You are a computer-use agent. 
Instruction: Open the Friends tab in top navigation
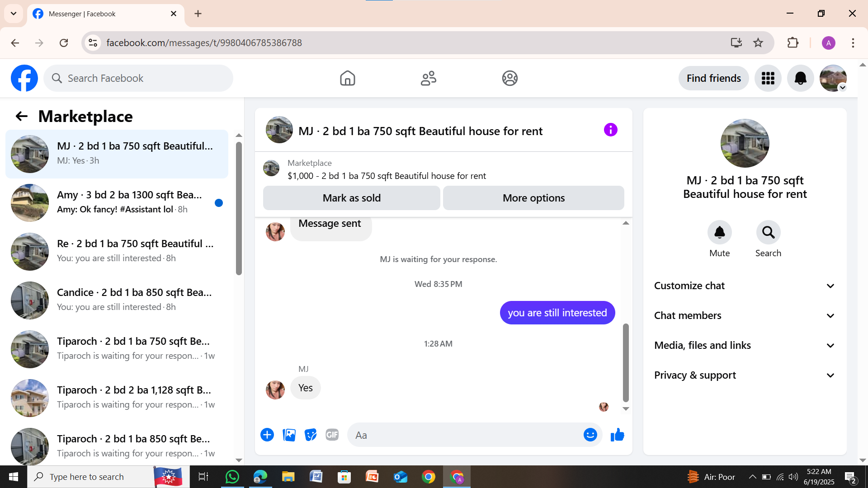(x=428, y=78)
